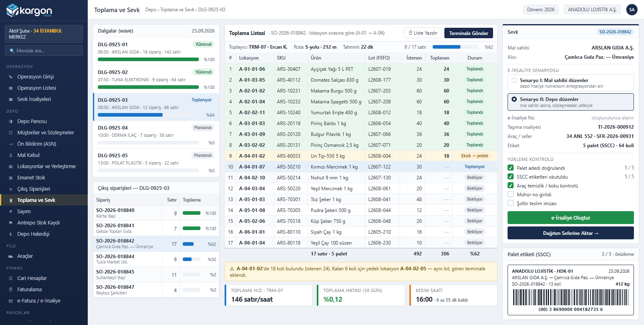644x325 pixels.
Task: Open Cari Hesaplar menu item
Action: (44, 278)
